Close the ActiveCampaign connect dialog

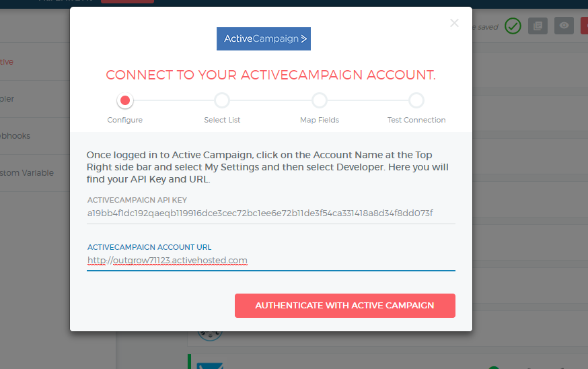pyautogui.click(x=454, y=24)
